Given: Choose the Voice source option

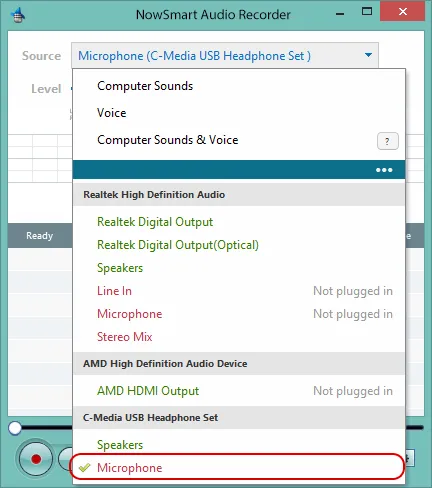Looking at the screenshot, I should point(239,113).
